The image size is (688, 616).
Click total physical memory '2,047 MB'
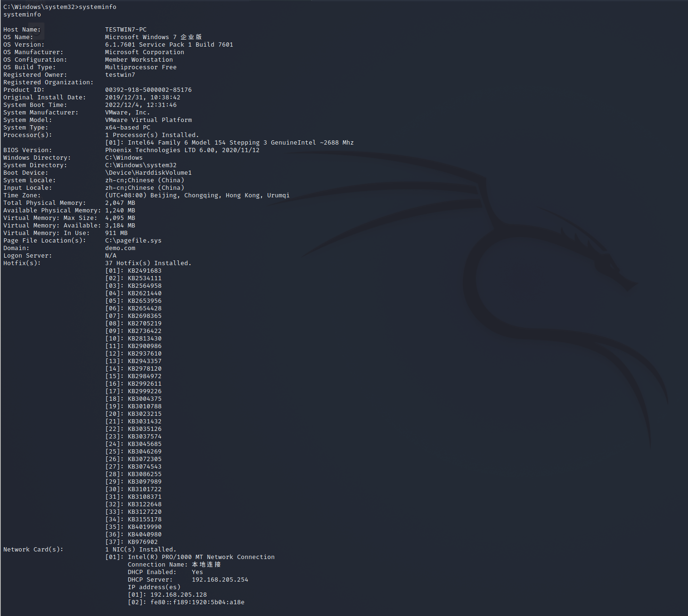pos(120,203)
